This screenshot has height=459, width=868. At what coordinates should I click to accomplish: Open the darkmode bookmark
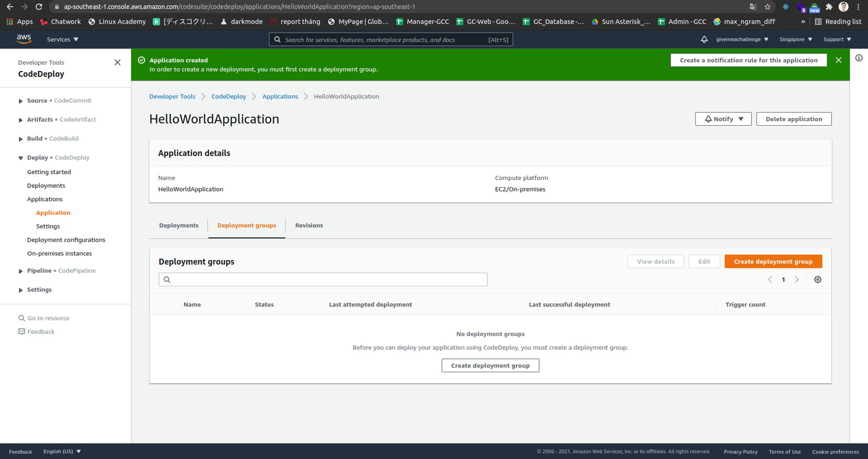[x=241, y=22]
